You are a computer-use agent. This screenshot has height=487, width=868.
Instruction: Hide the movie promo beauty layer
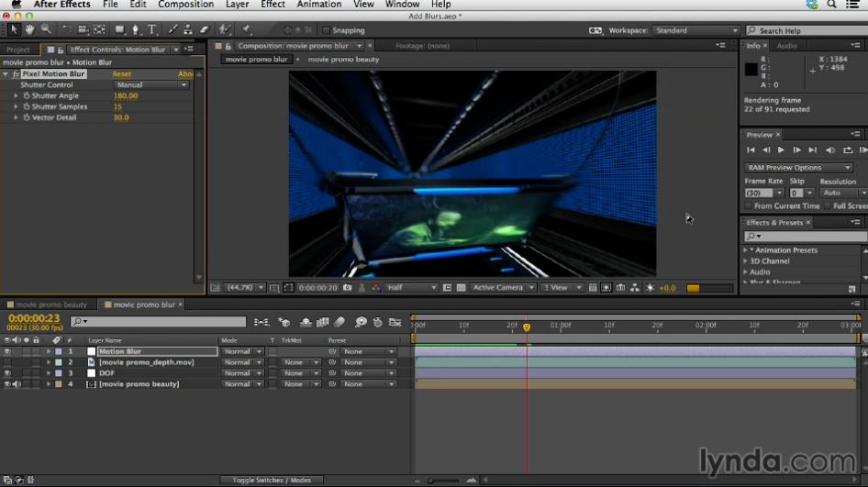[7, 384]
